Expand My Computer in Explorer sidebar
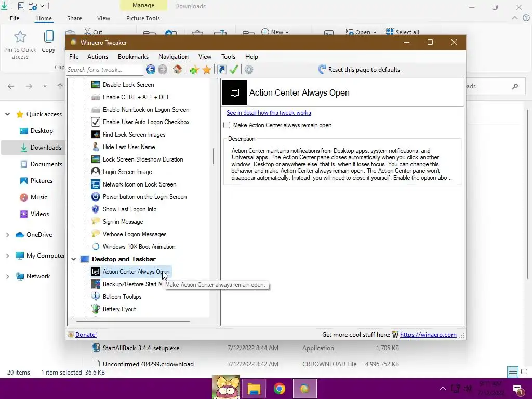This screenshot has width=532, height=399. (x=7, y=256)
